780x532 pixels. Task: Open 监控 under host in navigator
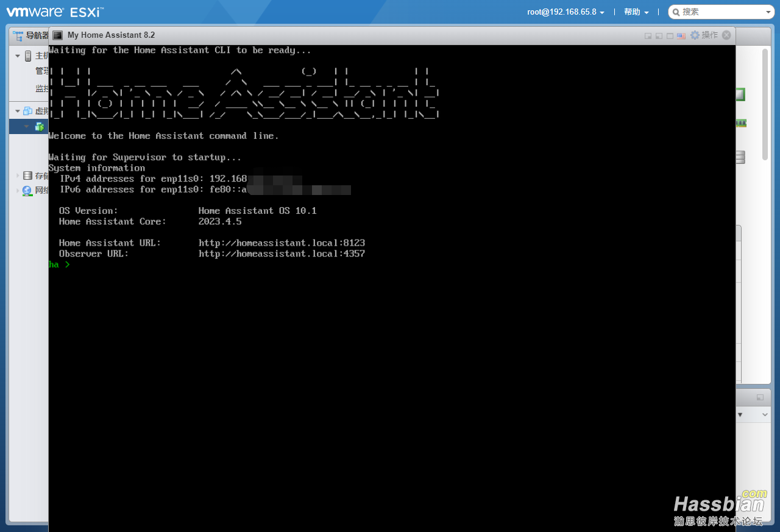point(42,88)
